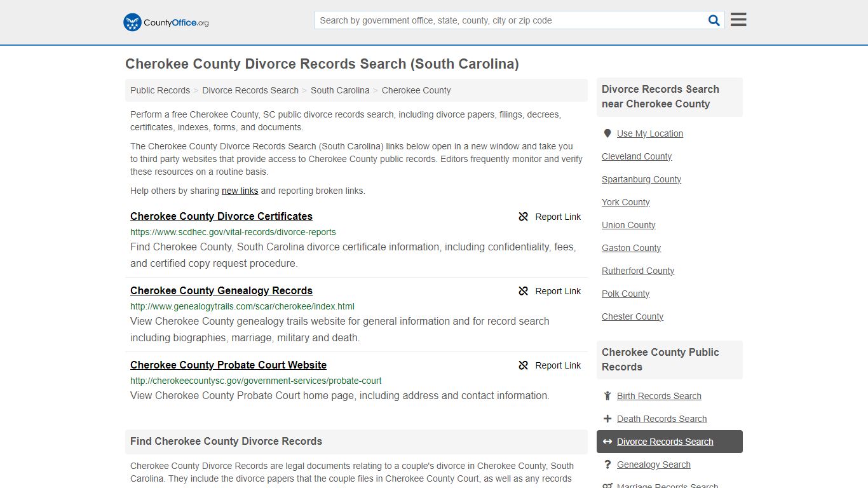Viewport: 868px width, 488px height.
Task: Visit scdhec.gov divorce-reports URL
Action: 233,232
